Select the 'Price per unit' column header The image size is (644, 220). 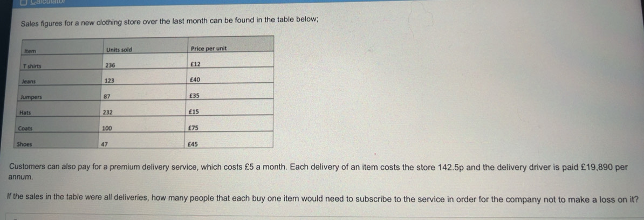coord(209,49)
